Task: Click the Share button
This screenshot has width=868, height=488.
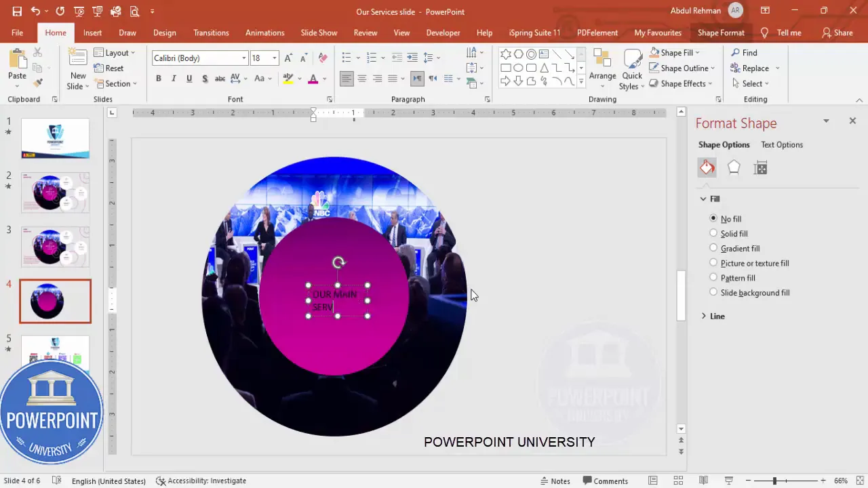Action: tap(837, 33)
